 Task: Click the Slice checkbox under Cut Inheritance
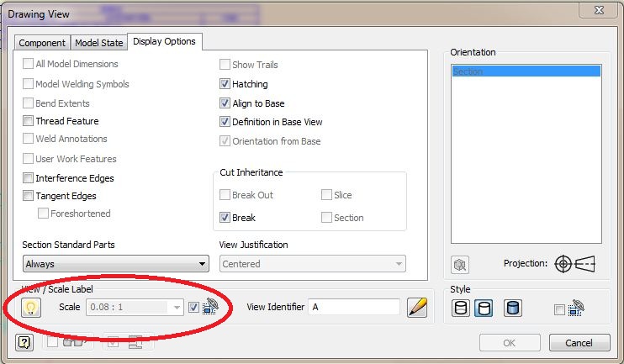pyautogui.click(x=326, y=194)
